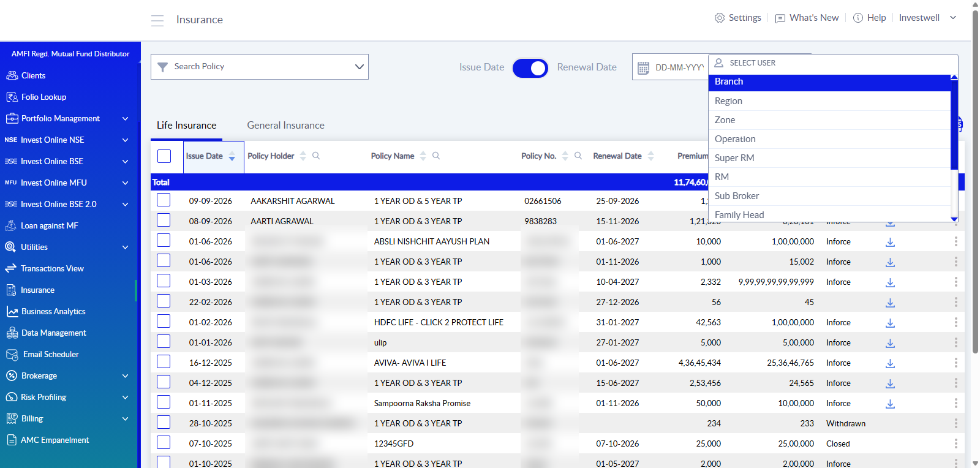Expand the Invest Online NSE section
The height and width of the screenshot is (468, 980).
coord(125,140)
